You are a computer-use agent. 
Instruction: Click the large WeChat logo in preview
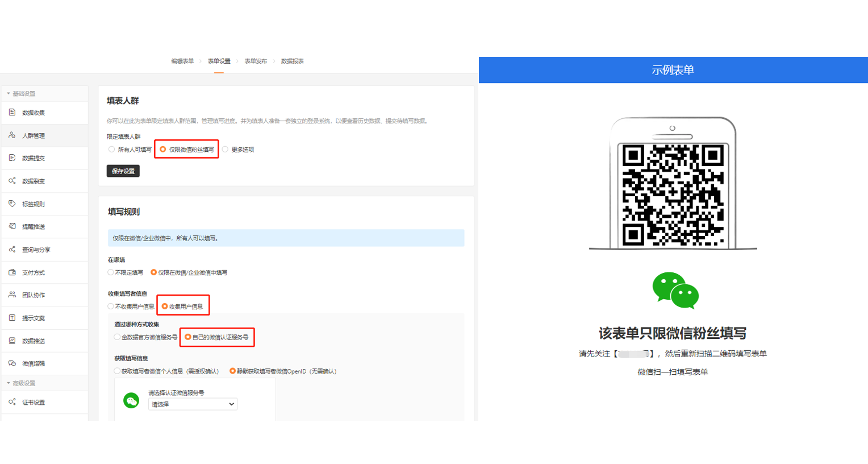coord(675,290)
